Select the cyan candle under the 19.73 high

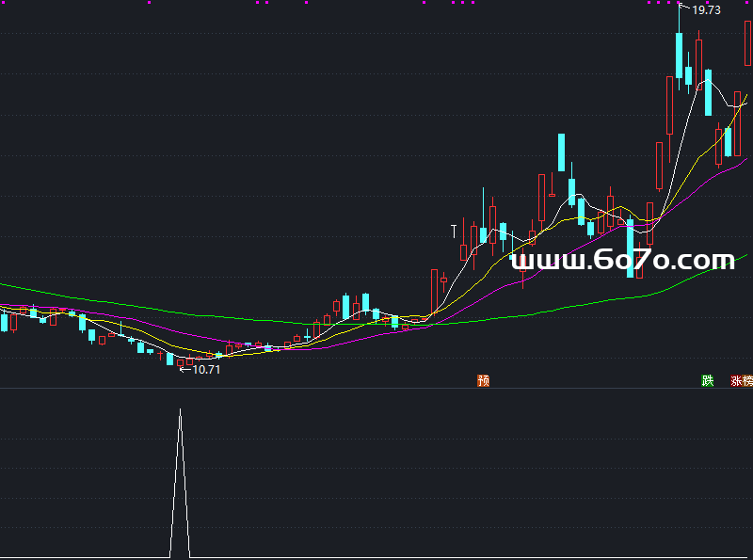click(x=679, y=56)
